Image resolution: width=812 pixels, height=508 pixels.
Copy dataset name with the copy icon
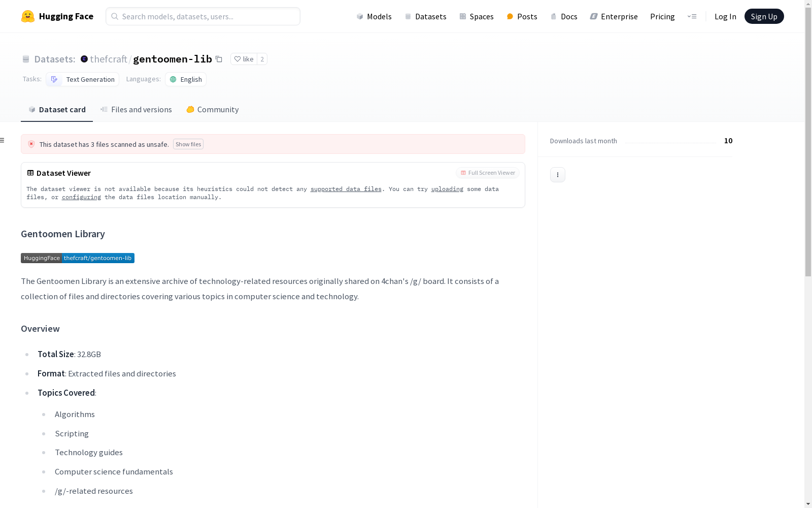pyautogui.click(x=219, y=59)
